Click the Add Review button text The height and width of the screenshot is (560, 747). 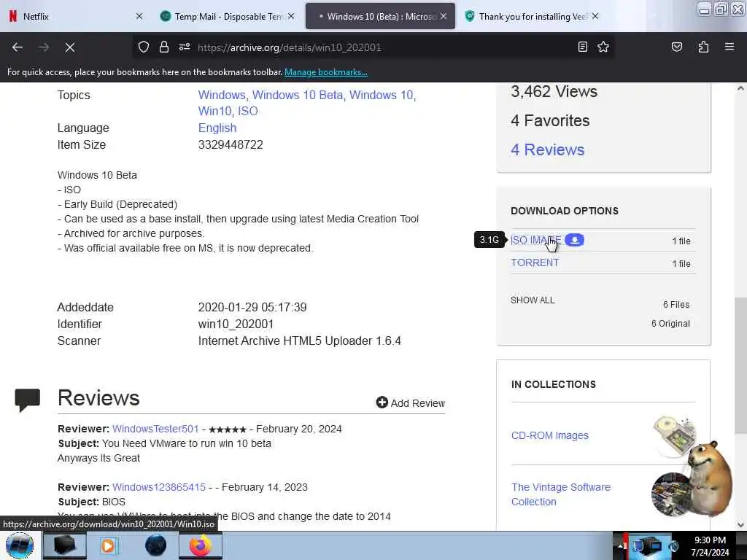tap(418, 403)
